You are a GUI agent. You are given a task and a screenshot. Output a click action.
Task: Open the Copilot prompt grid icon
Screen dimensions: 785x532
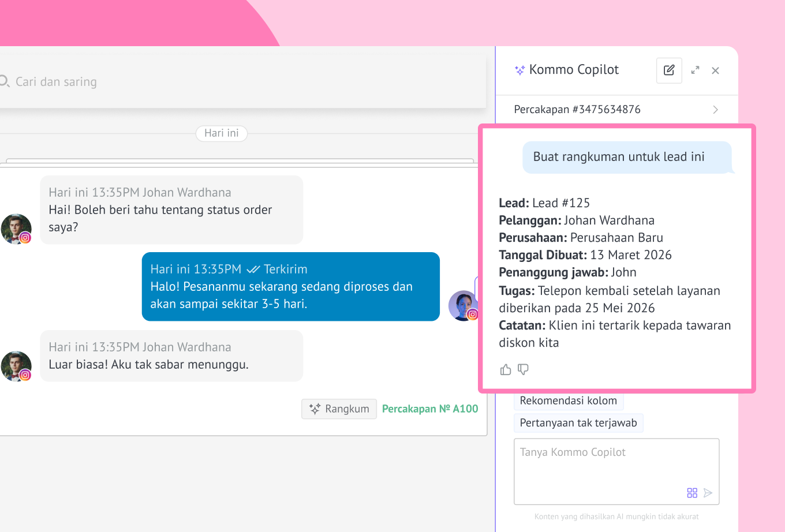(x=692, y=493)
